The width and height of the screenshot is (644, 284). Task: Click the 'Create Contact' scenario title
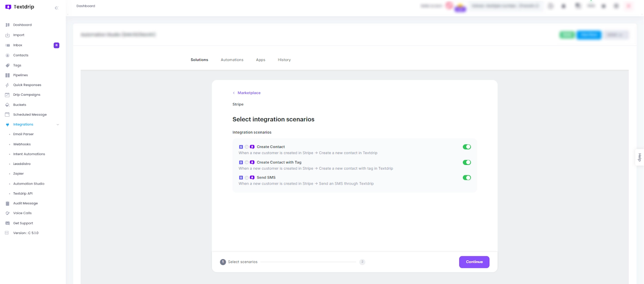(x=271, y=147)
